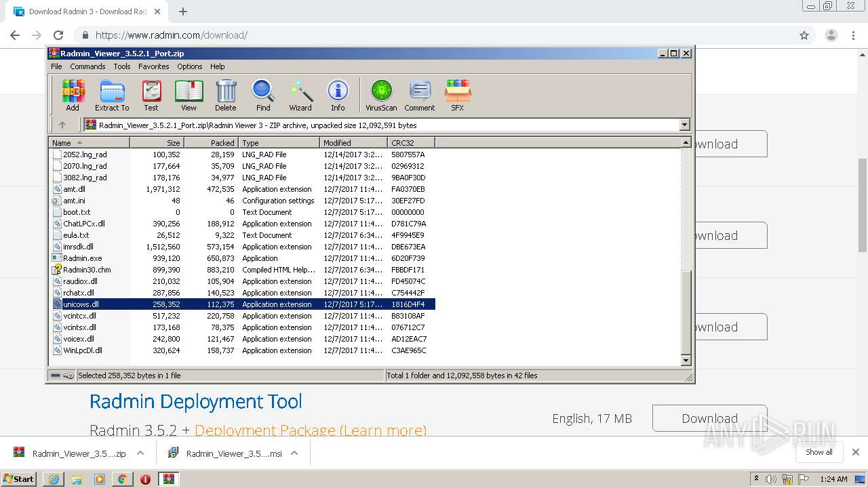Select imrsdk.dll file row
The width and height of the screenshot is (868, 488).
tap(243, 247)
